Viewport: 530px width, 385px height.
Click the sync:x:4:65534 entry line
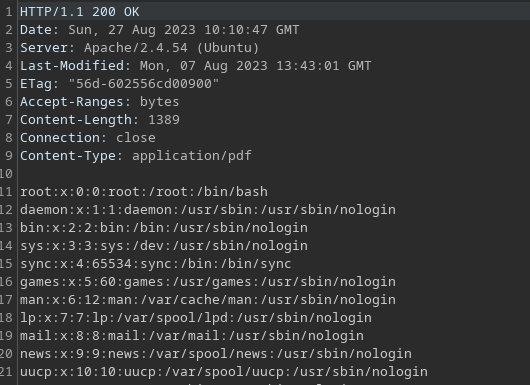(155, 264)
